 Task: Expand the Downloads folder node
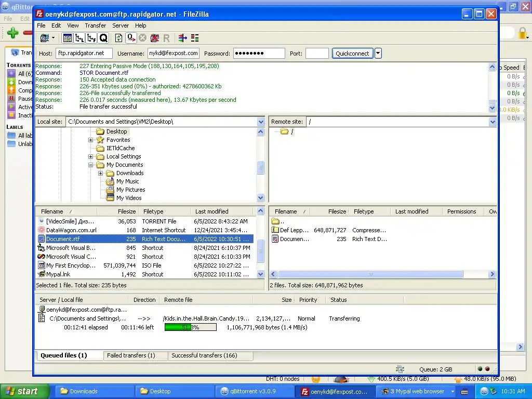coord(100,173)
